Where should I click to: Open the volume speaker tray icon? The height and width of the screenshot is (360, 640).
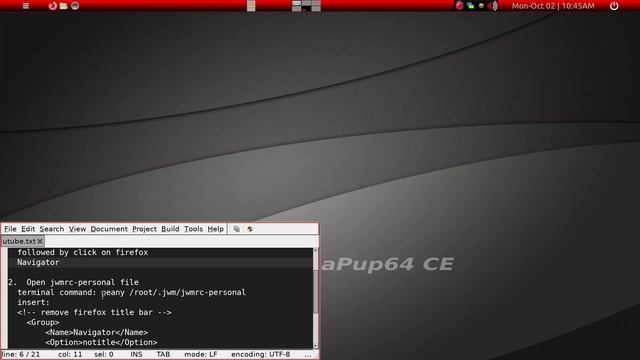[x=493, y=6]
